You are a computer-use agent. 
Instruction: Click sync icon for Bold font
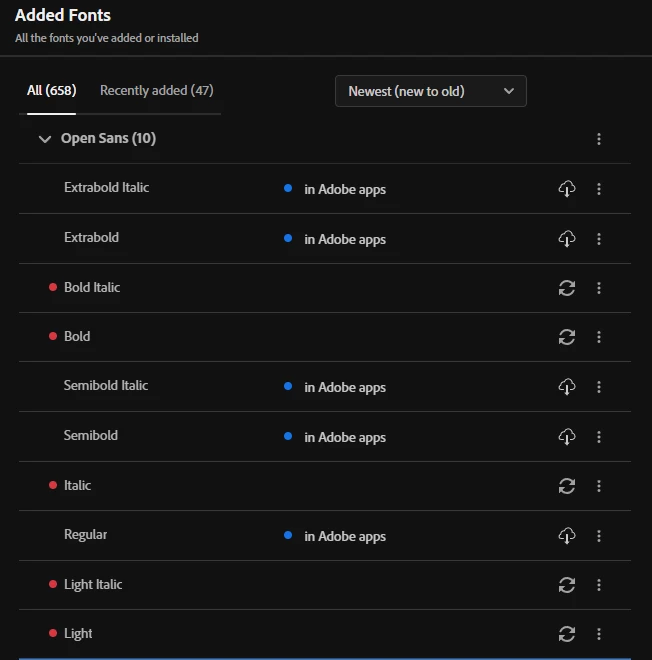(567, 337)
